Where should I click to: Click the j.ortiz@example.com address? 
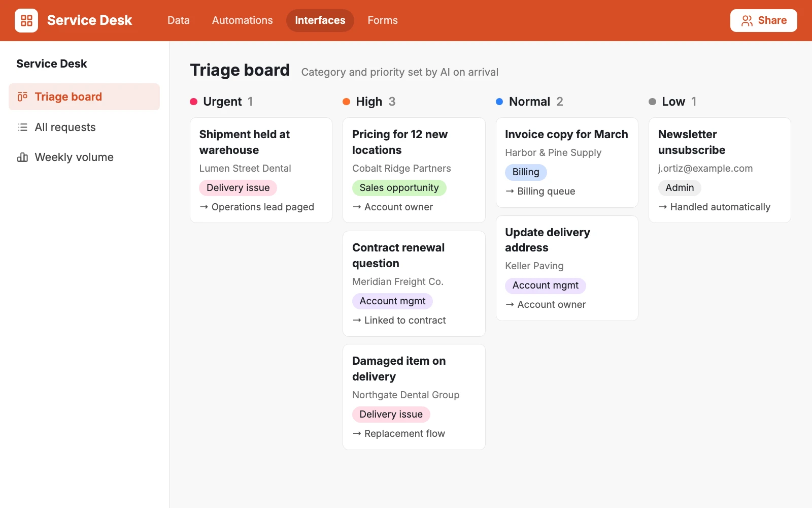705,169
